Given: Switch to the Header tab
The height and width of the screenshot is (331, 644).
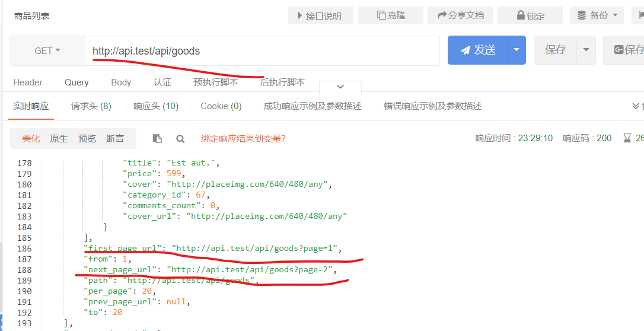Looking at the screenshot, I should click(x=28, y=82).
